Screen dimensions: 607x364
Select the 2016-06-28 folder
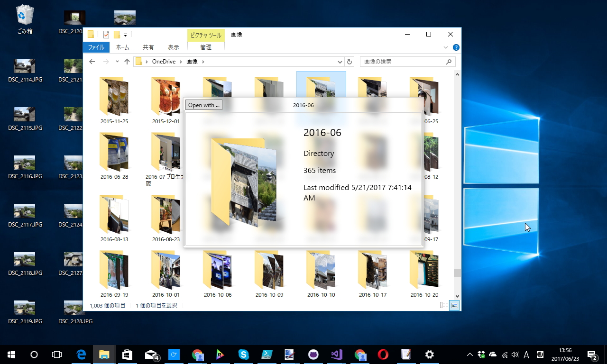pyautogui.click(x=114, y=156)
